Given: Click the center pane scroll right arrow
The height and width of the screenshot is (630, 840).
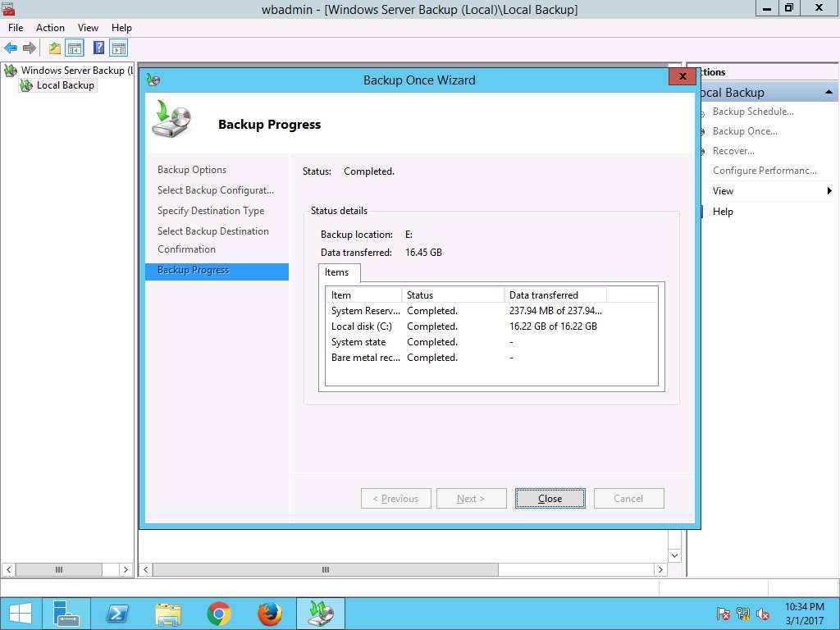Looking at the screenshot, I should point(660,569).
